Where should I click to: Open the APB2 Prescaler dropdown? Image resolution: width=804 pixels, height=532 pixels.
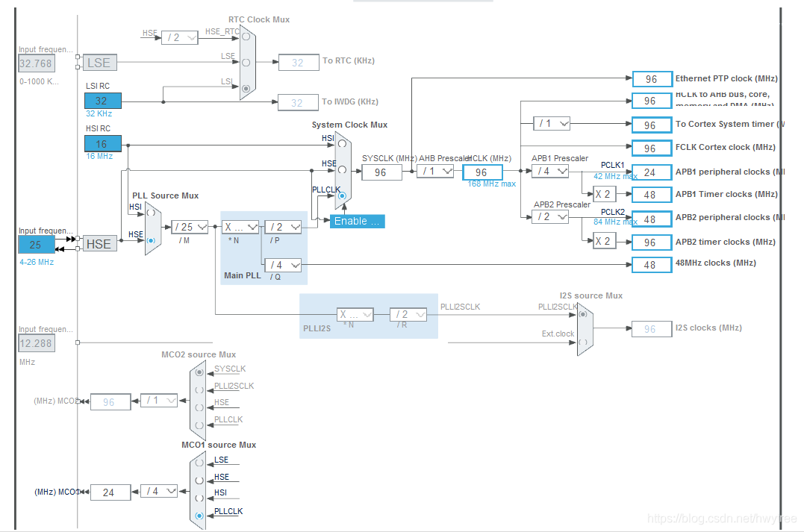point(551,217)
